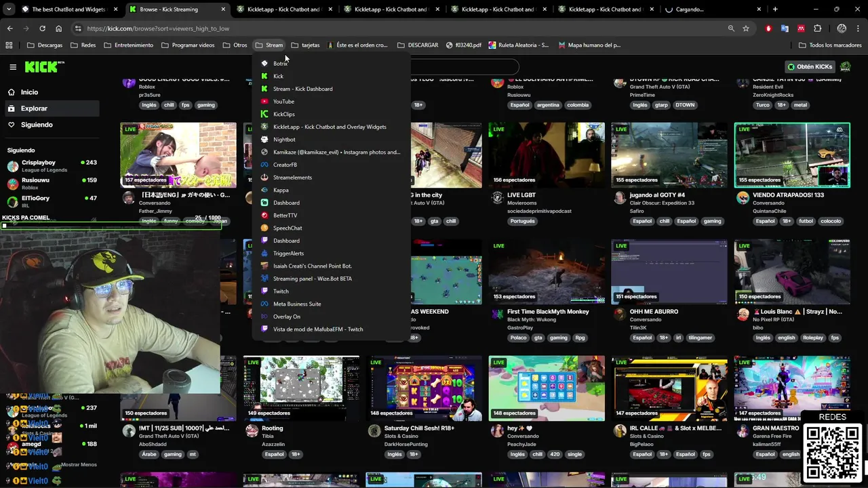Open the Kick hamburger menu
Screen dimensions: 868x488
click(x=13, y=67)
